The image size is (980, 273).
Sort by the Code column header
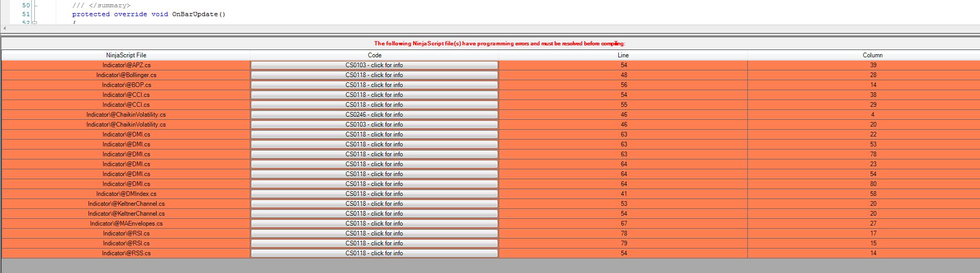coord(374,55)
